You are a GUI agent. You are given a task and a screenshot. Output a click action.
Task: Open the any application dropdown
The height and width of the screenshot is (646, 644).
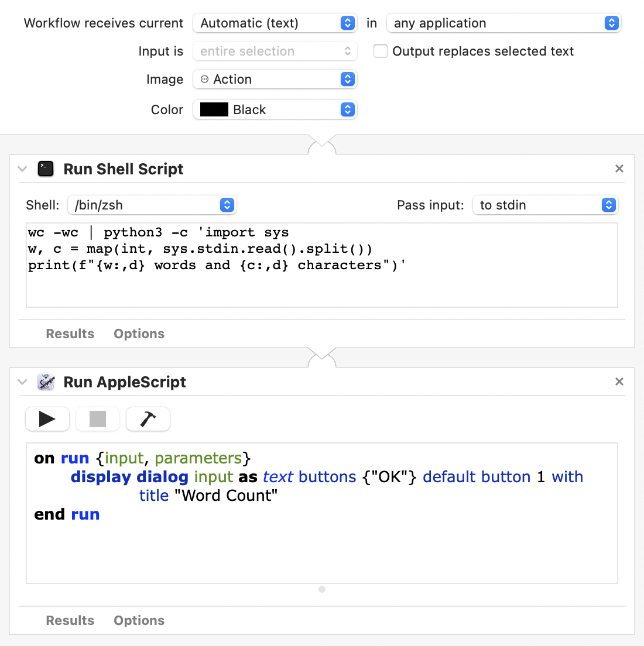pyautogui.click(x=504, y=23)
